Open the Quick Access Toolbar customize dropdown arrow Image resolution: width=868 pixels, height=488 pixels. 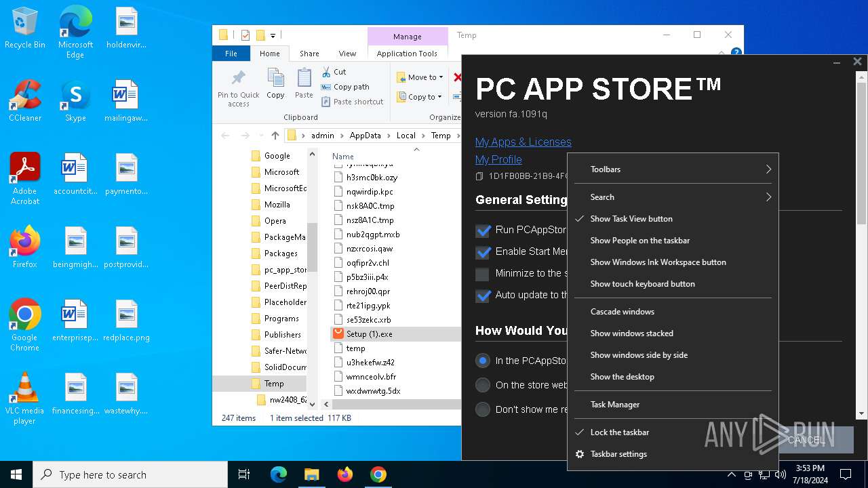[x=273, y=35]
